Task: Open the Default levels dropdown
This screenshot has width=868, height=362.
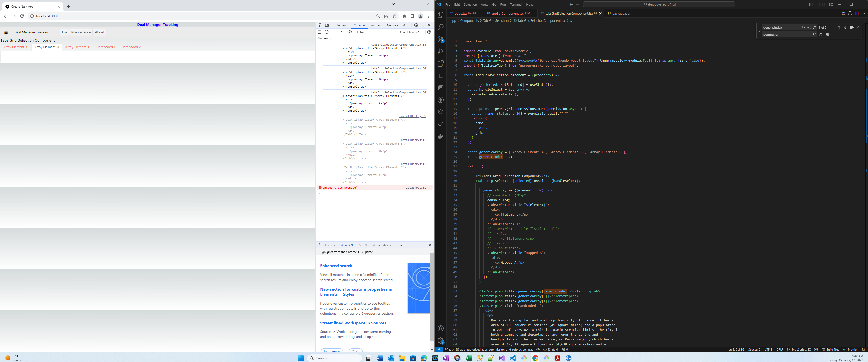Action: [409, 32]
